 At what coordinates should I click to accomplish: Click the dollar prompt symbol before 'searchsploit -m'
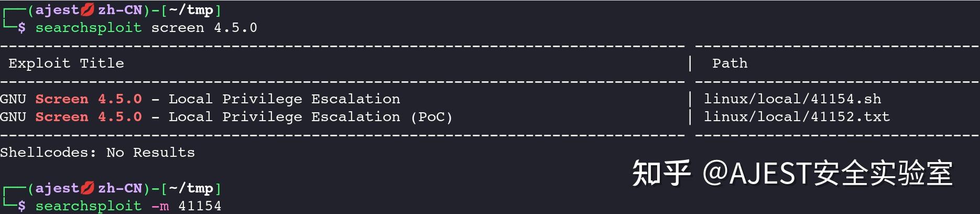click(x=21, y=206)
